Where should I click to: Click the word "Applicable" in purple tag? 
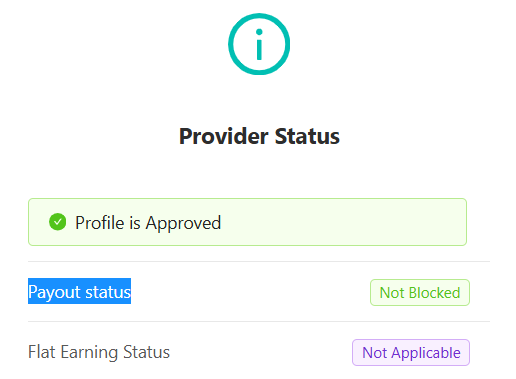(x=426, y=353)
